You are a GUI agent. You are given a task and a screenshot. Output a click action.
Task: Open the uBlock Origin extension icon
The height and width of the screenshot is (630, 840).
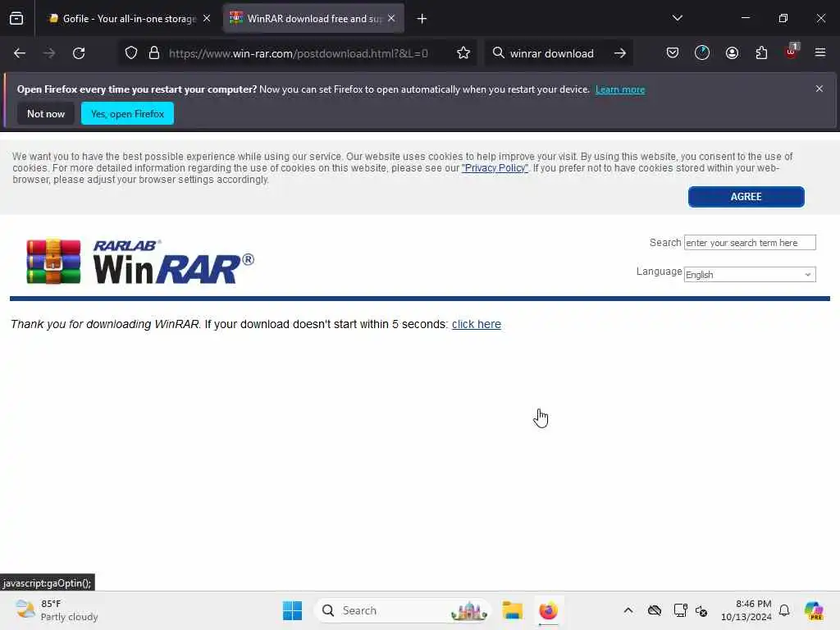792,52
